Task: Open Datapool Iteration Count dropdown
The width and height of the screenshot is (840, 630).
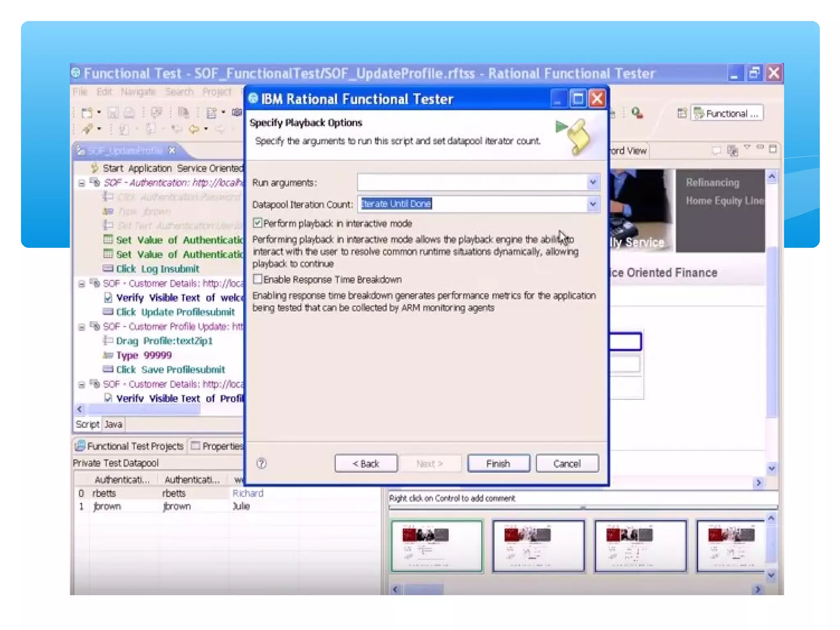Action: click(x=592, y=204)
